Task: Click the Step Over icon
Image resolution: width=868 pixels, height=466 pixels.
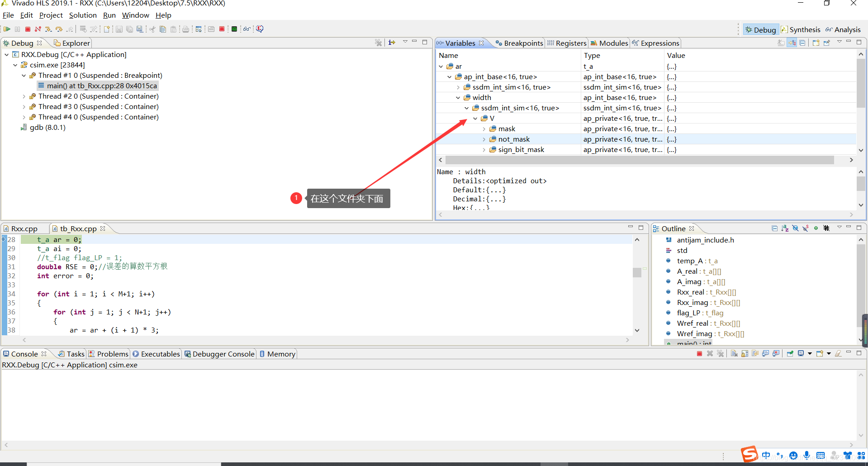Action: click(59, 29)
